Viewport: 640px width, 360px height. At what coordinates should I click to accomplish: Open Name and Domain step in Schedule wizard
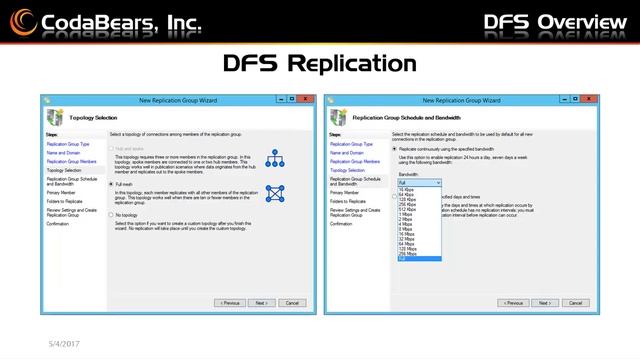tap(347, 153)
